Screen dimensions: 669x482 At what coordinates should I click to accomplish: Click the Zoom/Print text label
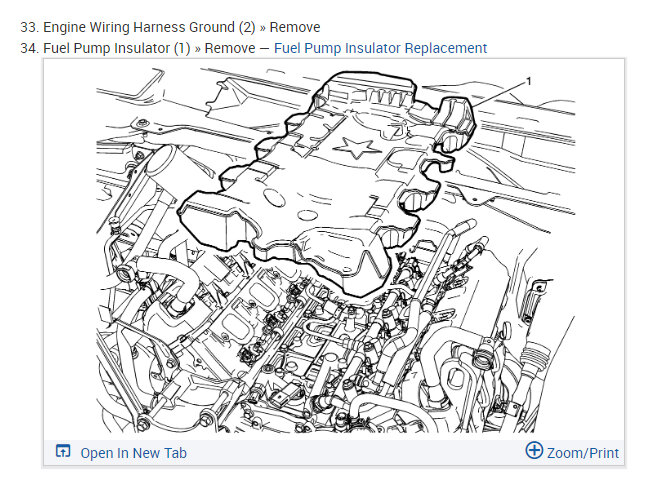583,453
